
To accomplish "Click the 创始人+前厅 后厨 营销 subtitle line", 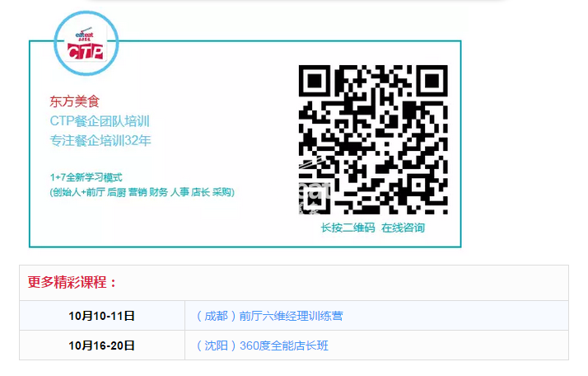I will [x=142, y=192].
